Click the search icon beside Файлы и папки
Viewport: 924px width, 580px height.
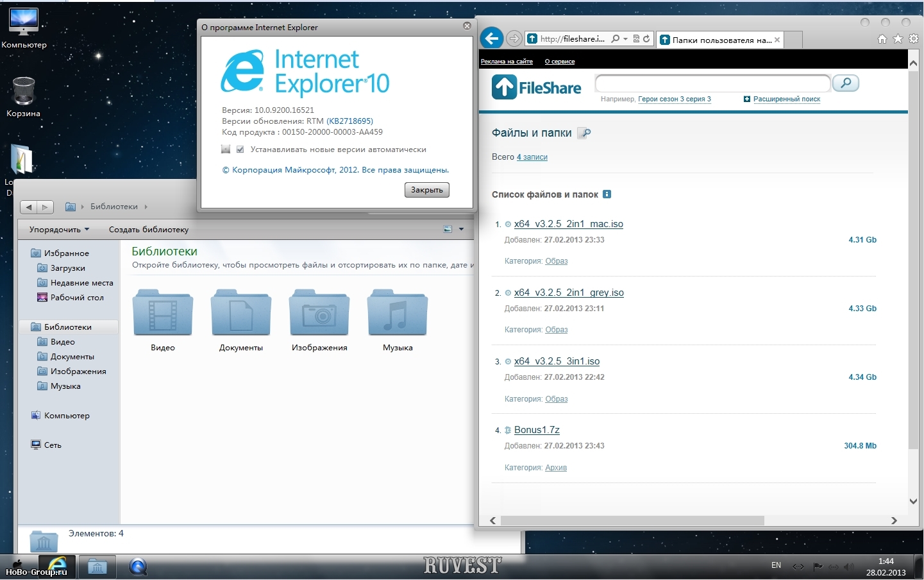584,133
